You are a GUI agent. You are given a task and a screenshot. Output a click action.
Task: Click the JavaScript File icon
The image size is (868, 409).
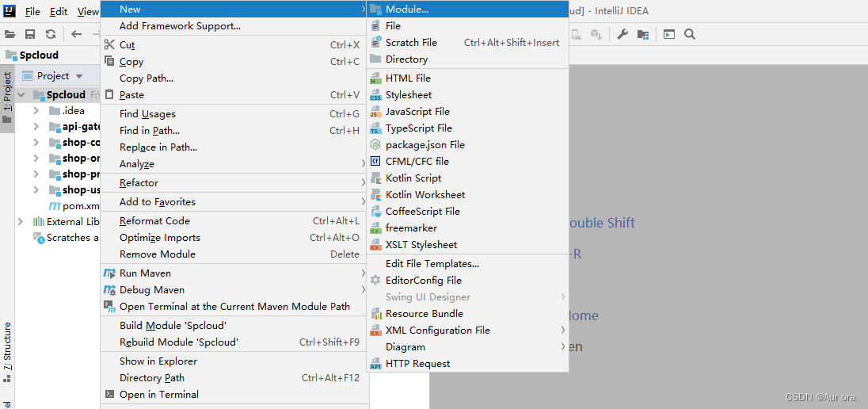point(376,112)
